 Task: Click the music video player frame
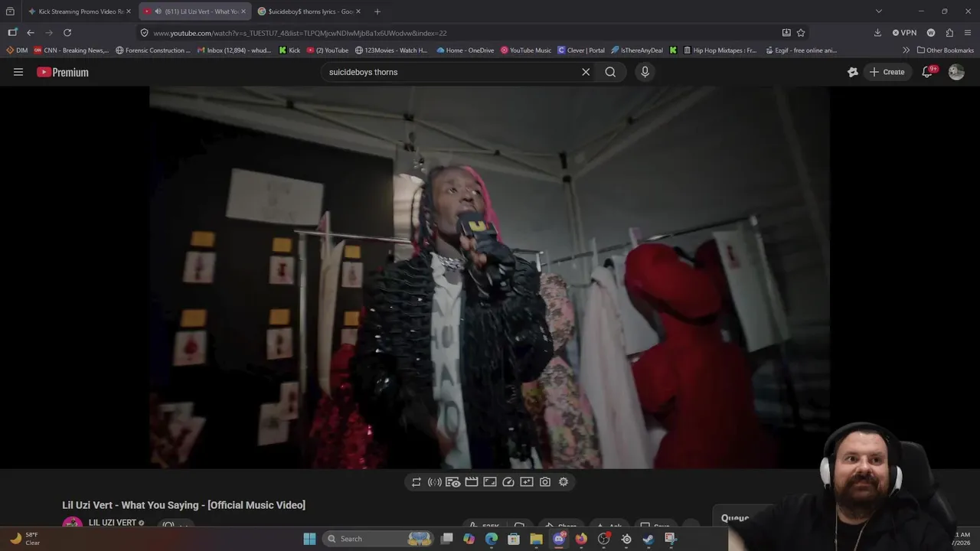click(490, 277)
